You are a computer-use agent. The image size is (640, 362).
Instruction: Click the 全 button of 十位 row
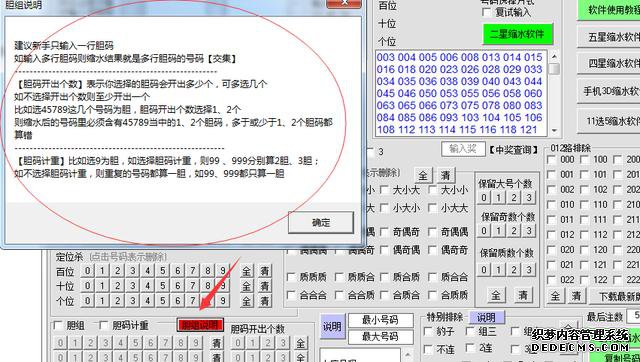(x=247, y=286)
